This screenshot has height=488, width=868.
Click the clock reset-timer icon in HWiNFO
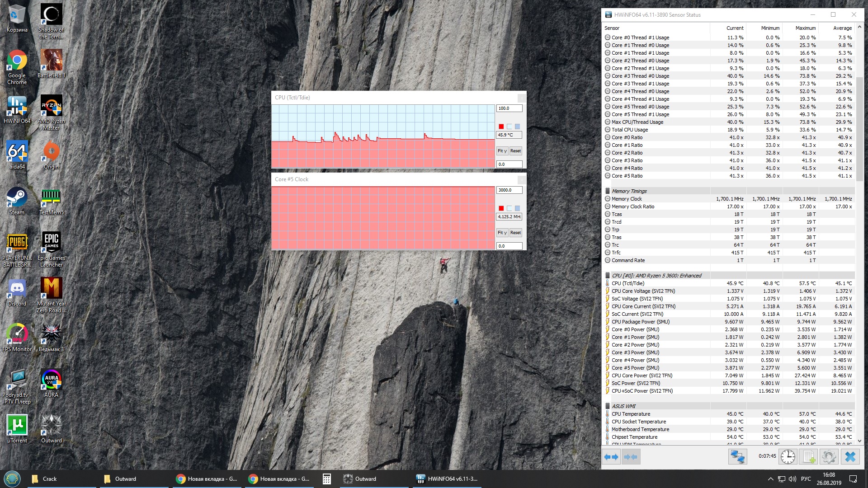tap(788, 457)
